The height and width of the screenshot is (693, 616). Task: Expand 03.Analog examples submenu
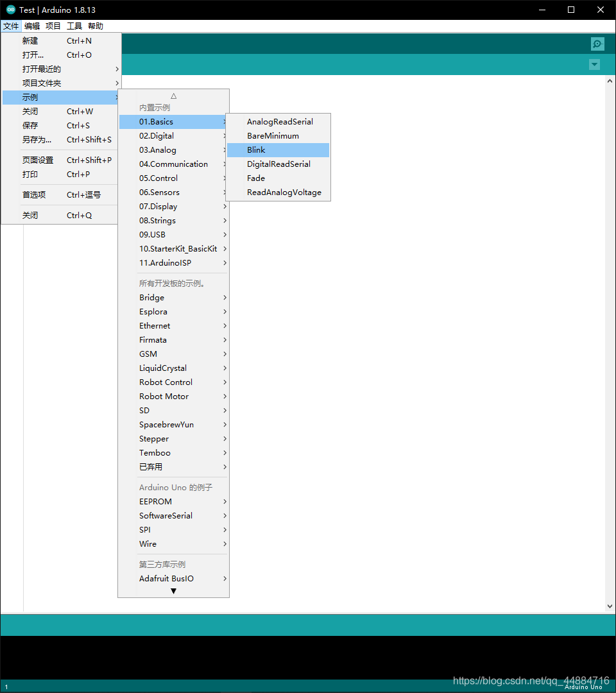click(174, 150)
